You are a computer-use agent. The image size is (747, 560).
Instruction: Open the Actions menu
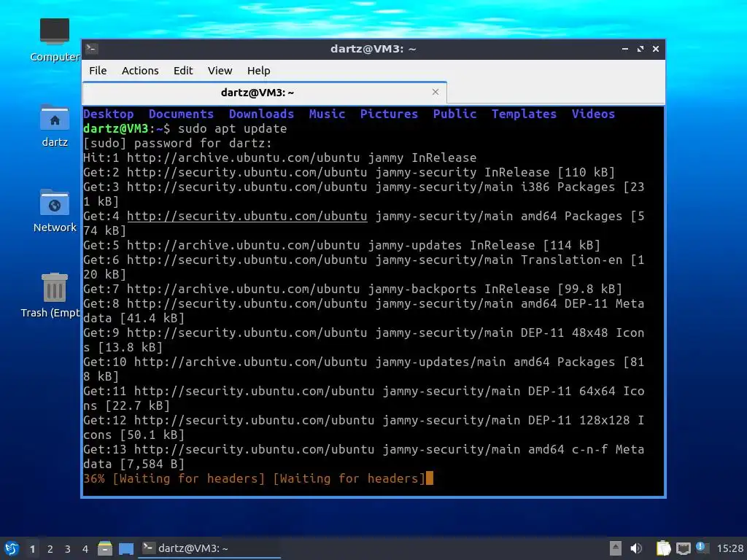(140, 71)
